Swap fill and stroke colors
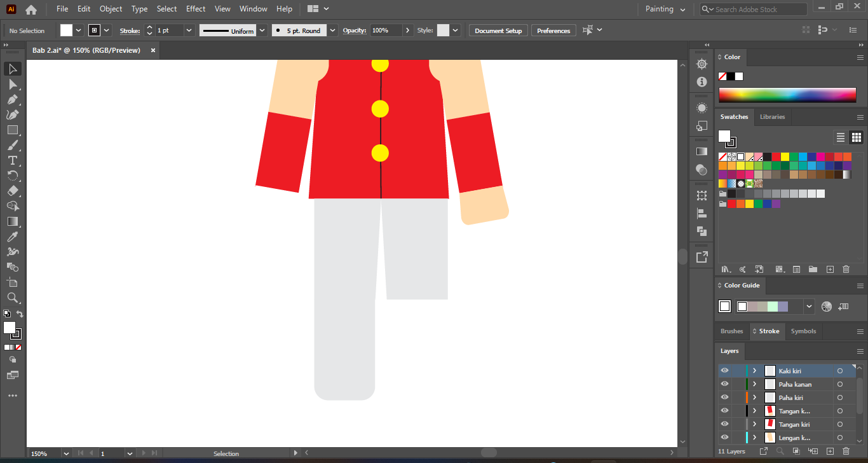The image size is (868, 463). tap(20, 314)
